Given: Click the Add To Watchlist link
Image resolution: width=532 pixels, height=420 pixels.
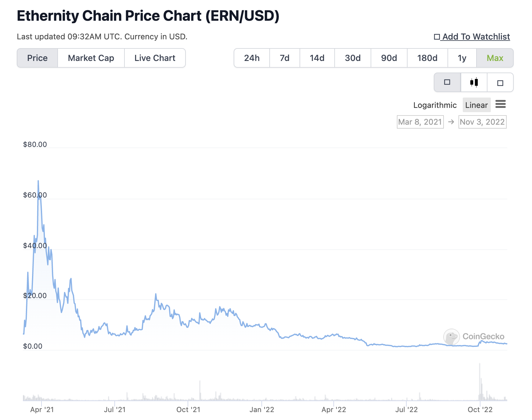Looking at the screenshot, I should (476, 37).
